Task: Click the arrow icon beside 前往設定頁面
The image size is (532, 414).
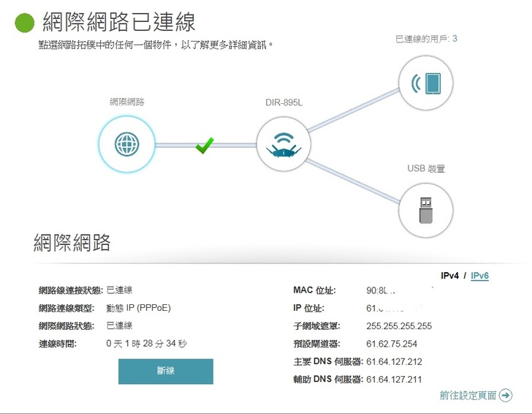Action: (506, 396)
